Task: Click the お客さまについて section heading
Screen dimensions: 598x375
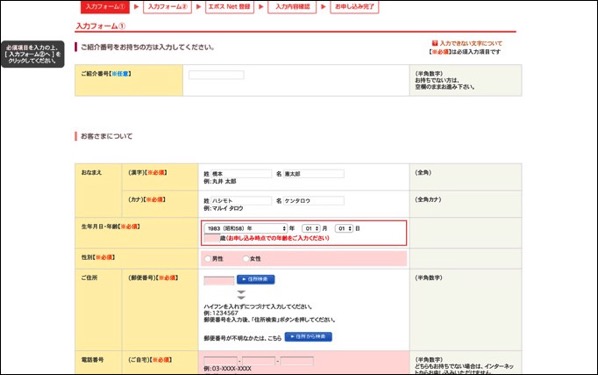Action: pyautogui.click(x=107, y=136)
